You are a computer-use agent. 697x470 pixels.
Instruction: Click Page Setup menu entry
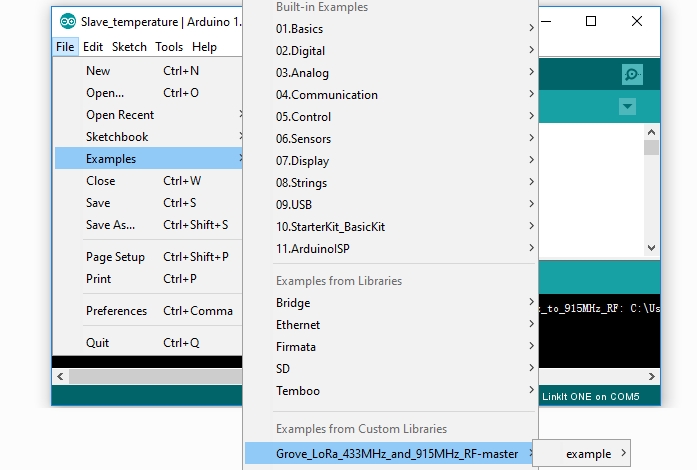pyautogui.click(x=115, y=257)
